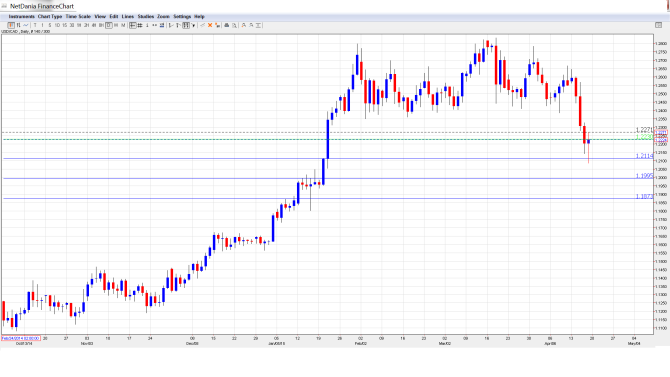Click the vertical marker toolbar icon
The width and height of the screenshot is (670, 377).
pos(147,25)
